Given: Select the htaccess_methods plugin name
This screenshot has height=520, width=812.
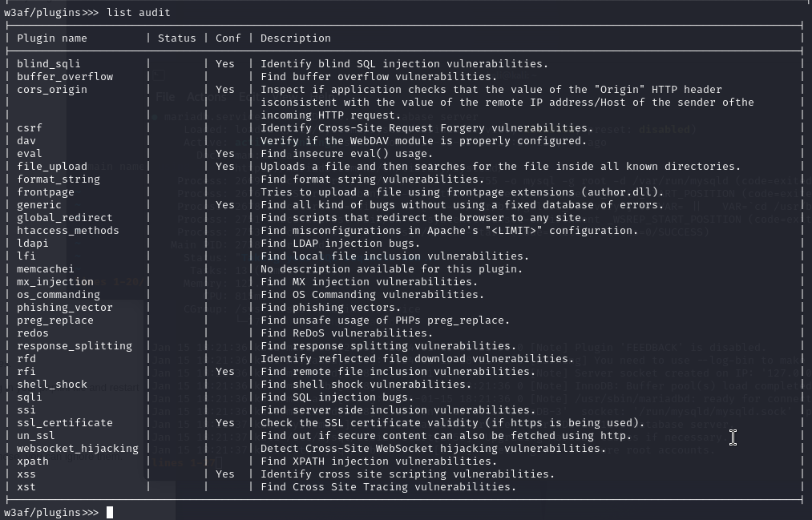Looking at the screenshot, I should [68, 230].
